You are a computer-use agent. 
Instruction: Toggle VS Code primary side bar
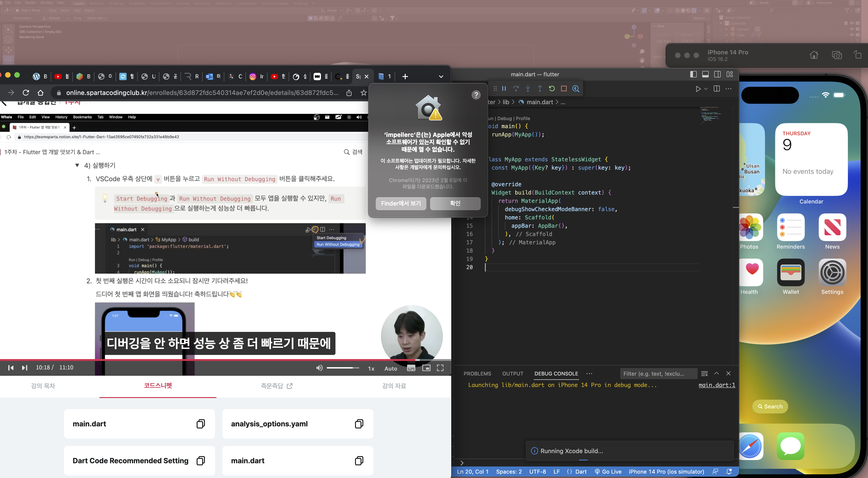pos(693,74)
